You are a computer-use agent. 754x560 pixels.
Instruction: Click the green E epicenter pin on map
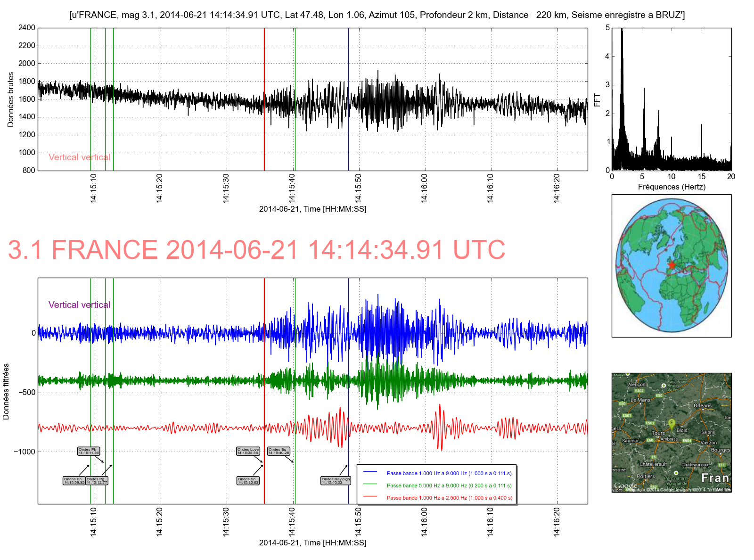[672, 423]
